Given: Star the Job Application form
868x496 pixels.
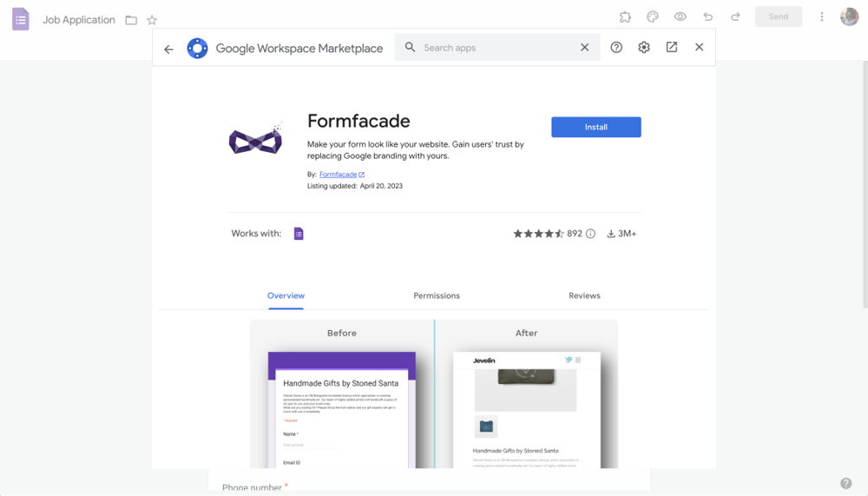Looking at the screenshot, I should point(152,20).
